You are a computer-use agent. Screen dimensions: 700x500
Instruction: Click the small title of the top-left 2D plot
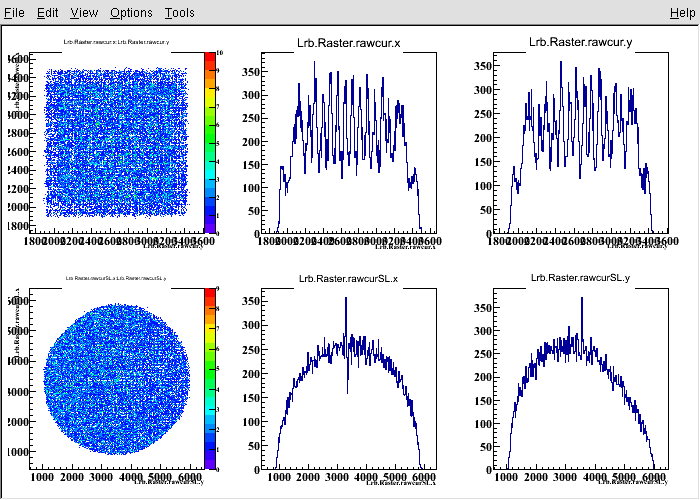116,42
